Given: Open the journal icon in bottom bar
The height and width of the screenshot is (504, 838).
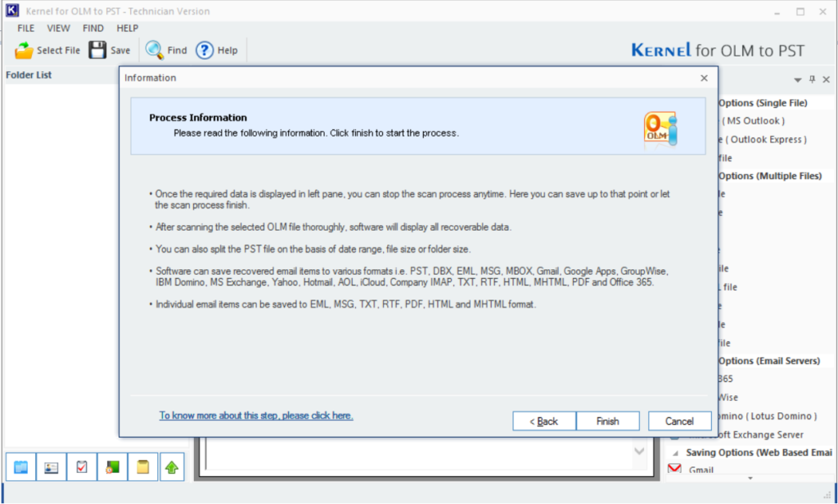Looking at the screenshot, I should click(x=112, y=467).
